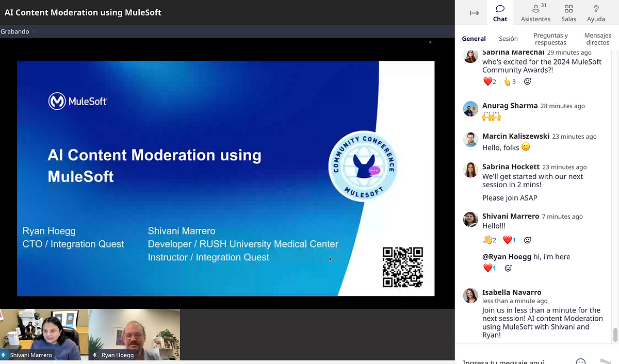Open the Chat tab
Viewport: 619px width, 364px height.
pos(500,13)
